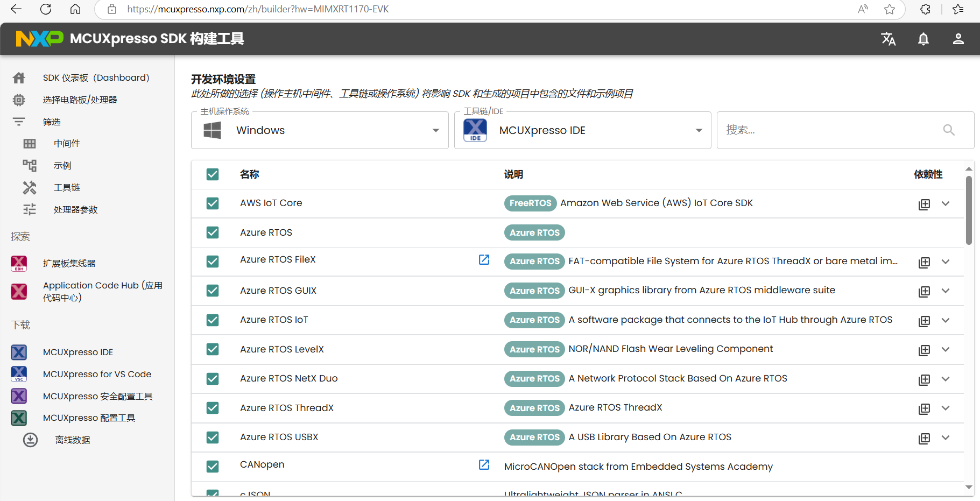Click the NXP logo in header

[39, 39]
